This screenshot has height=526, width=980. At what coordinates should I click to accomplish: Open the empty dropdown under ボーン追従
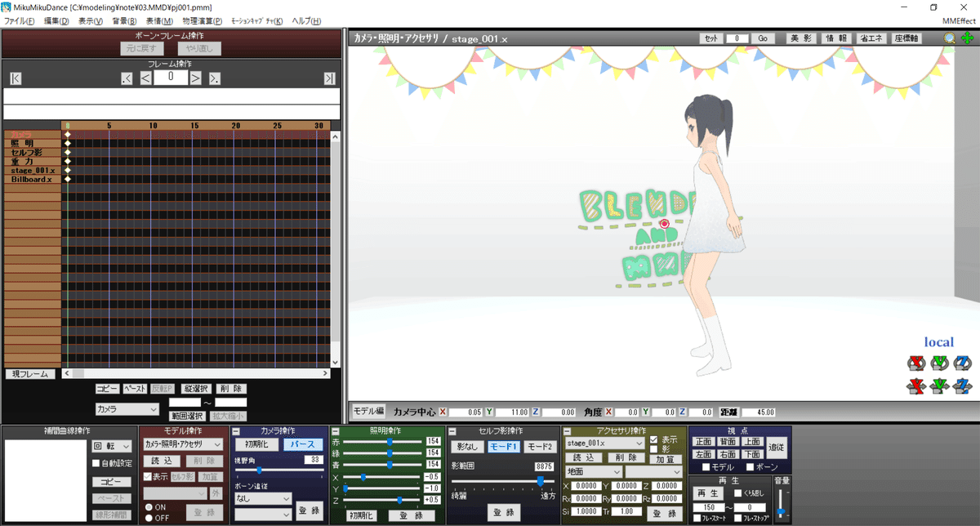point(262,514)
